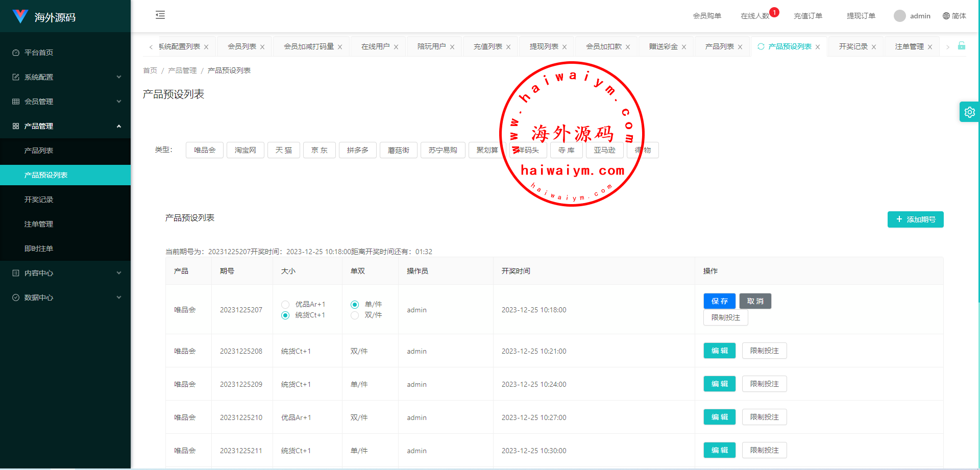Screen dimensions: 980x470
Task: Click the admin avatar icon
Action: [899, 16]
